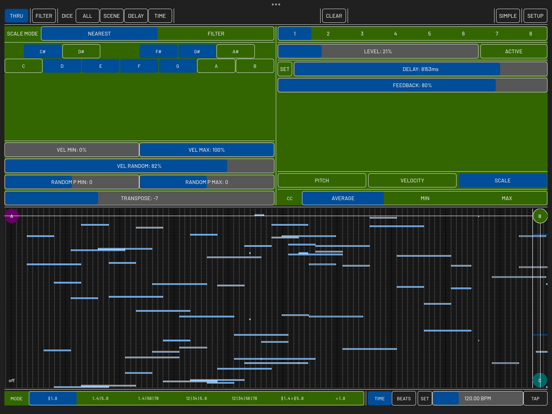
Task: Select the green B loop marker
Action: tap(540, 216)
